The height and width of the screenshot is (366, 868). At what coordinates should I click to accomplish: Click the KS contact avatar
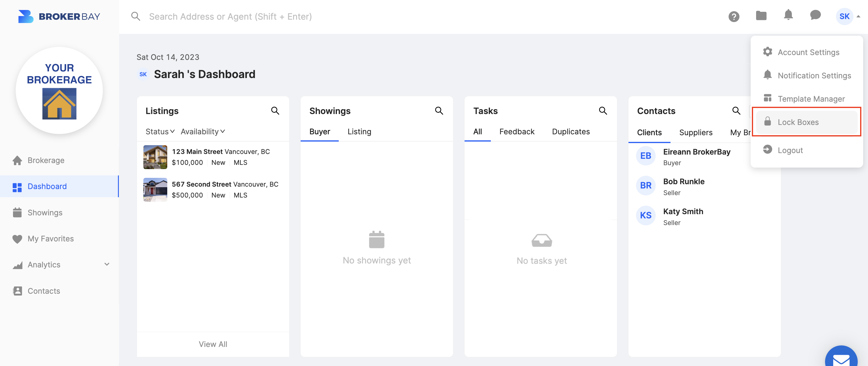tap(646, 215)
